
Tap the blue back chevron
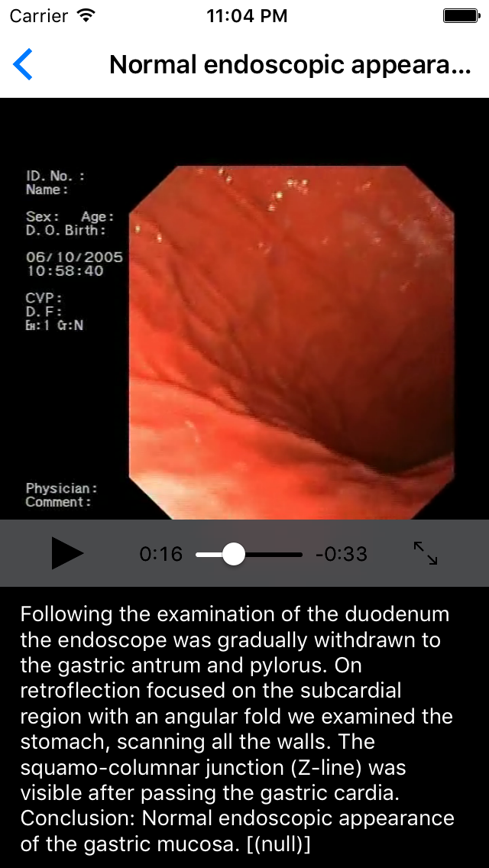23,64
